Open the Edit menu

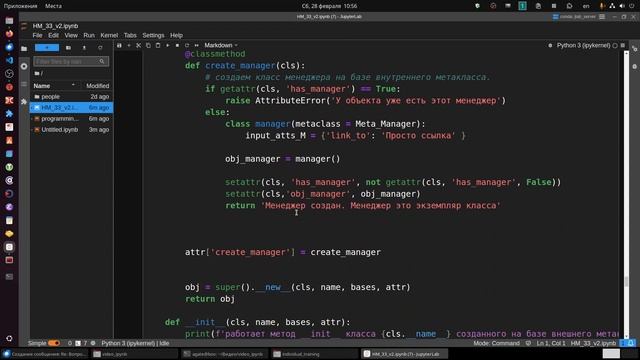click(53, 36)
